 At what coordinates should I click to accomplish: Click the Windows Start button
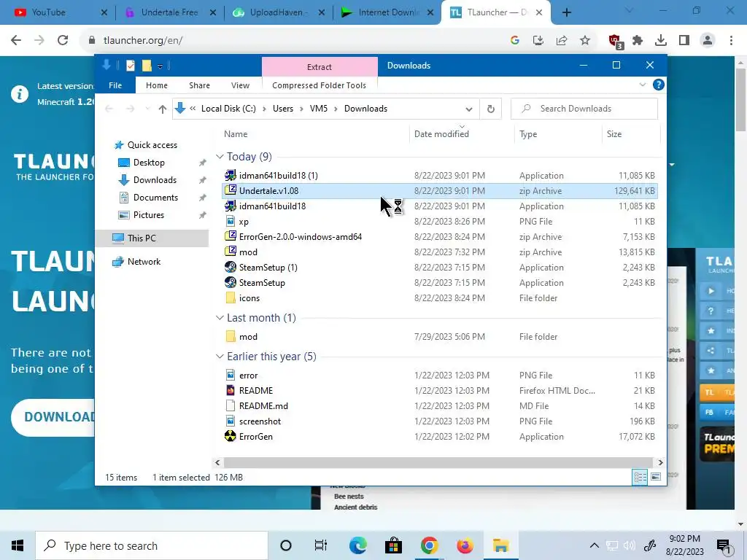[18, 545]
